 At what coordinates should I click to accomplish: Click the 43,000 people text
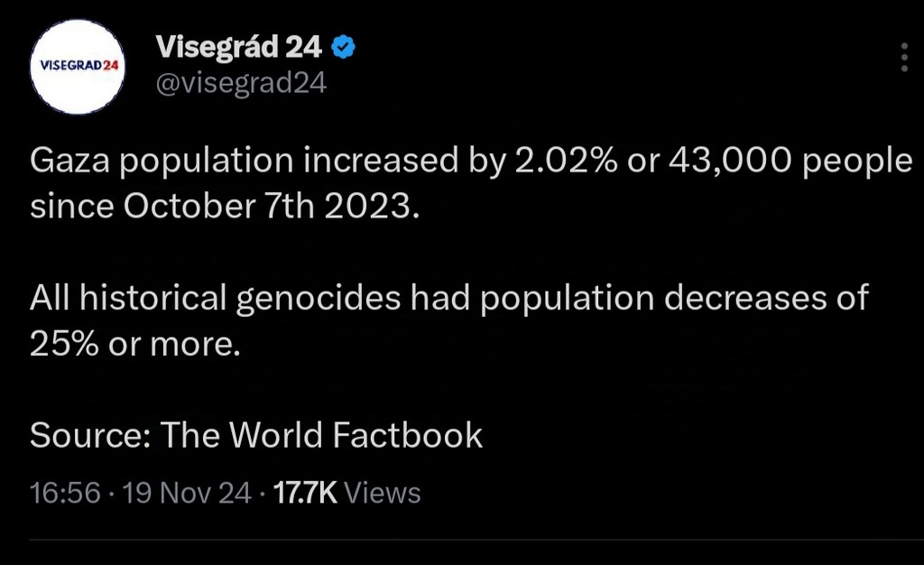click(x=790, y=162)
